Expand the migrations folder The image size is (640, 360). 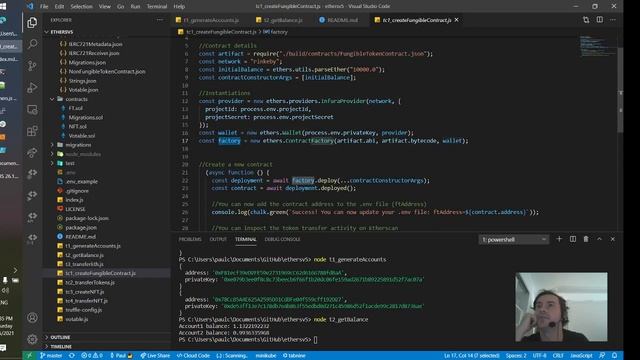tap(78, 145)
